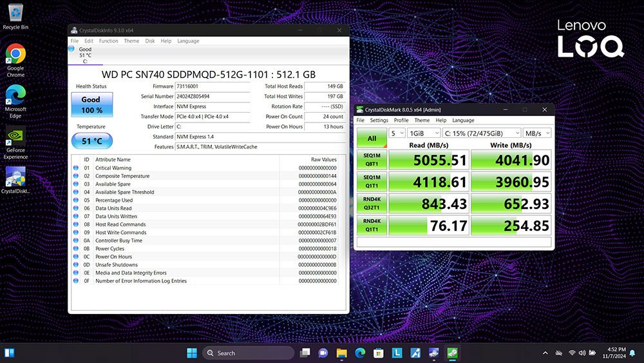Image resolution: width=644 pixels, height=363 pixels.
Task: Open CrystalDiskInfo's File menu
Action: click(74, 41)
